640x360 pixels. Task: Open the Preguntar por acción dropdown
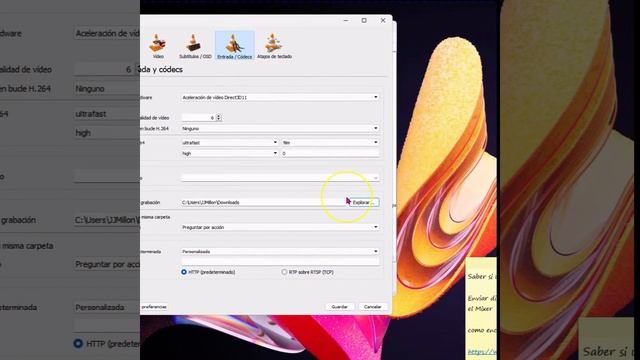(x=280, y=227)
